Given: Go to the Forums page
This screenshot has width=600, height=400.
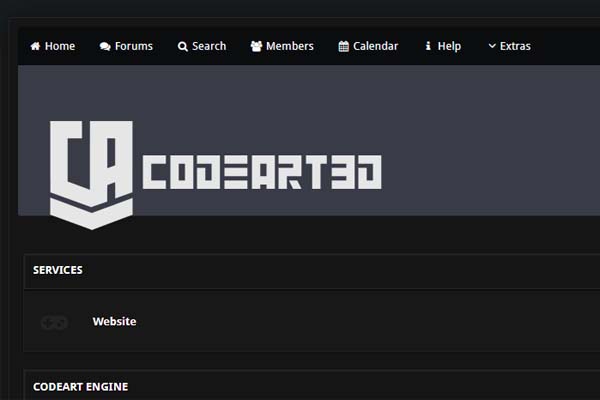Looking at the screenshot, I should point(126,46).
